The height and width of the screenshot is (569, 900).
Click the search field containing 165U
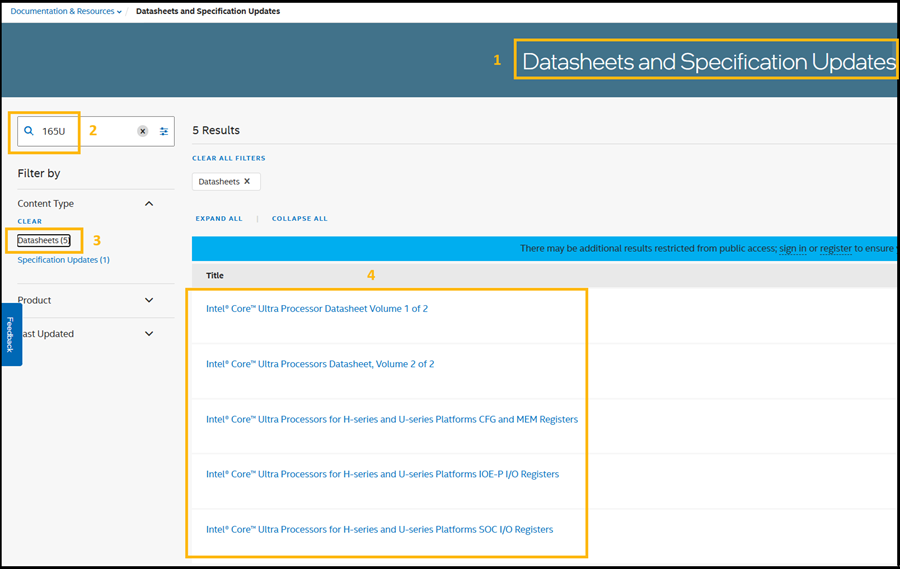coord(85,131)
